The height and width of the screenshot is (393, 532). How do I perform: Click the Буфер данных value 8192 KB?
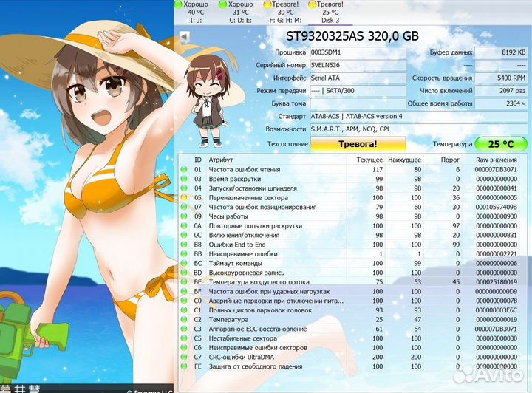(501, 52)
